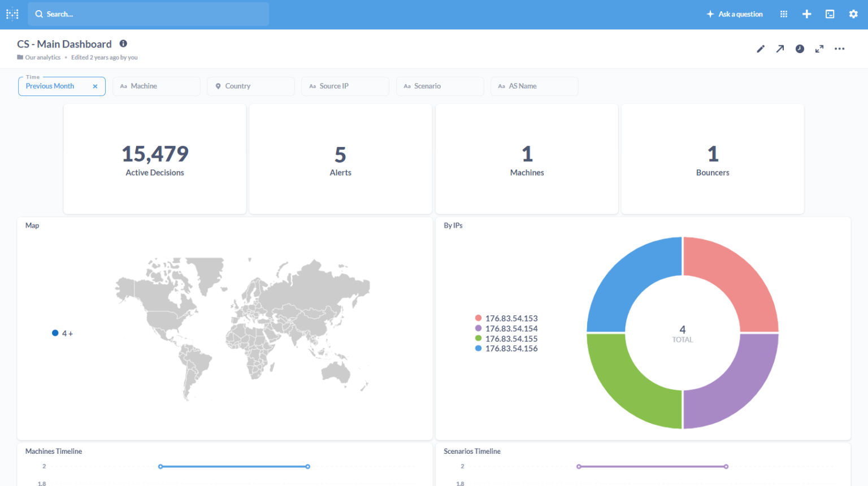The width and height of the screenshot is (868, 486).
Task: Open the native SQL query editor icon
Action: (830, 14)
